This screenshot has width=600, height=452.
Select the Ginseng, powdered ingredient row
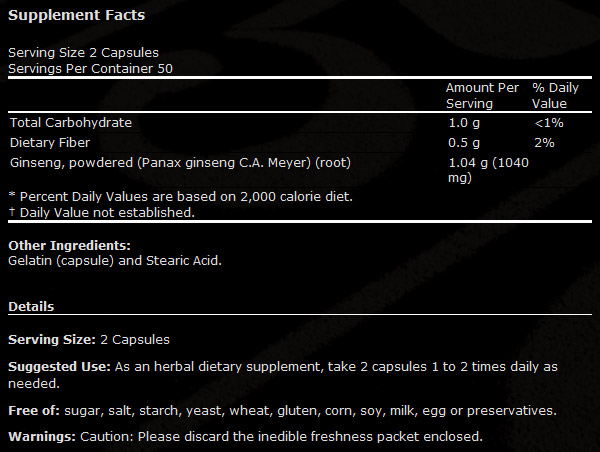point(180,163)
